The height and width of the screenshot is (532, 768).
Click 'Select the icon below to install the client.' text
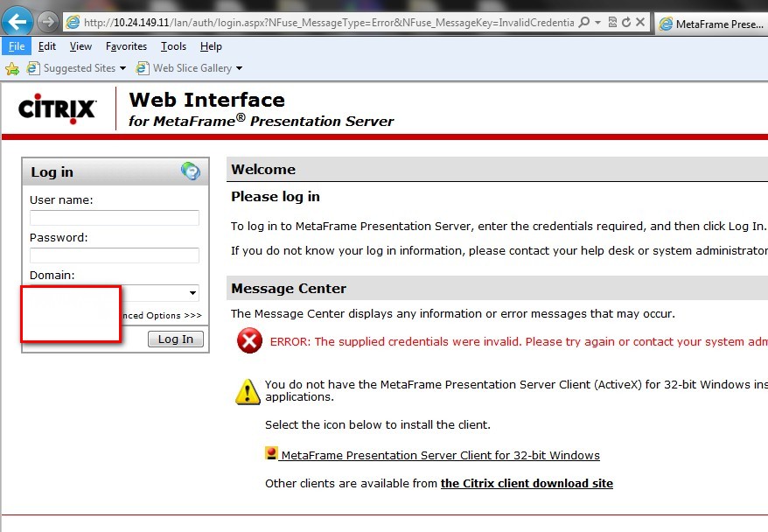(378, 424)
